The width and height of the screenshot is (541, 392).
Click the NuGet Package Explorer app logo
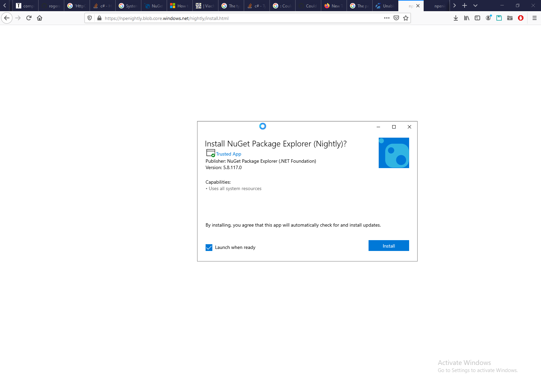tap(394, 153)
